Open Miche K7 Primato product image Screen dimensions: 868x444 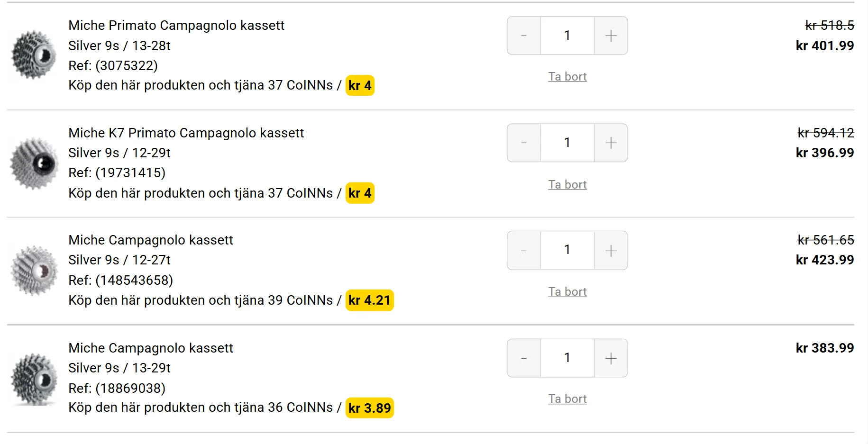34,163
